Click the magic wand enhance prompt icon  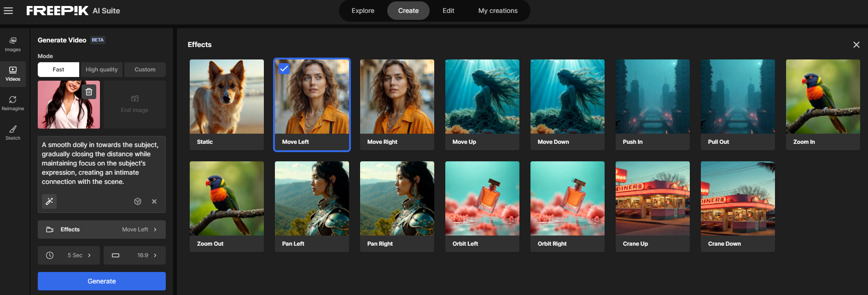pyautogui.click(x=49, y=201)
